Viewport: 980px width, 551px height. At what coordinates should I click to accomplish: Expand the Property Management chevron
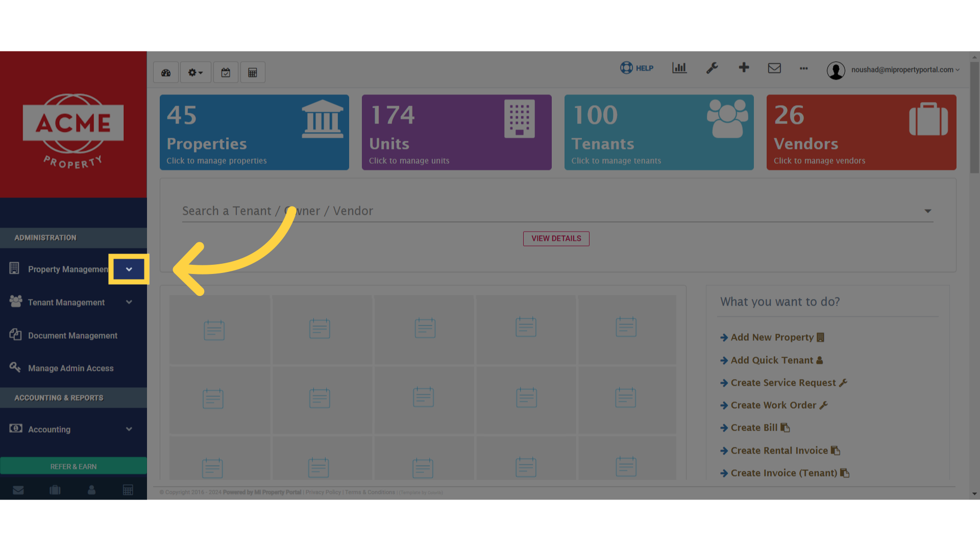(x=129, y=269)
